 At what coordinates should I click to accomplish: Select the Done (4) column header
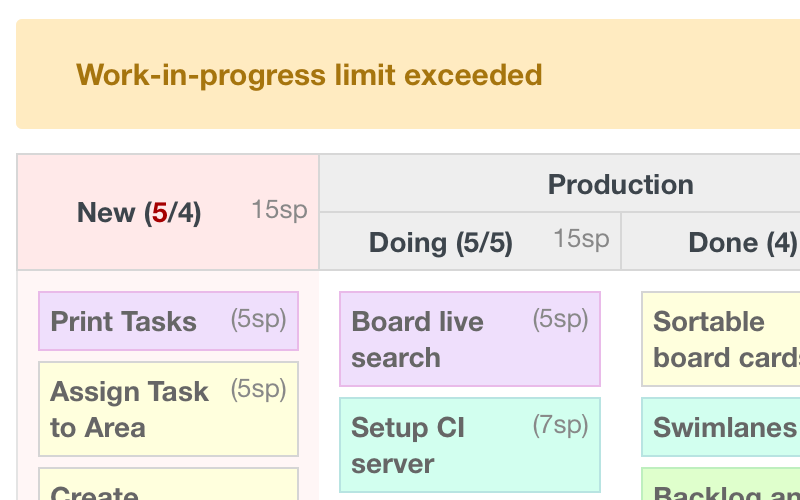point(742,242)
